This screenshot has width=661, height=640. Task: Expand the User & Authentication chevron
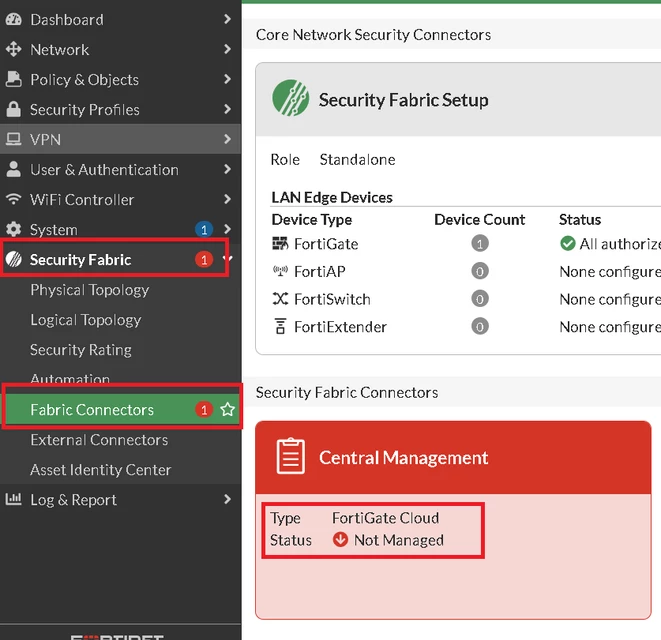228,169
